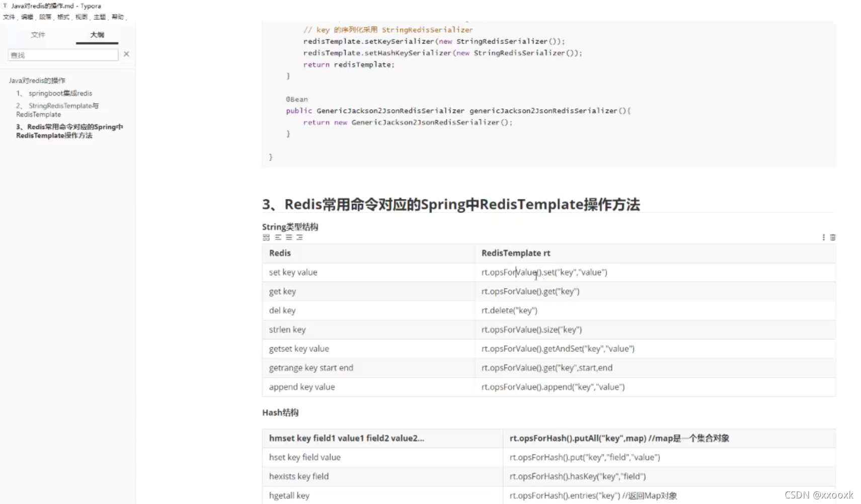Screen dimensions: 861x504
Task: Switch to the 大纲 sidebar tab
Action: click(97, 35)
